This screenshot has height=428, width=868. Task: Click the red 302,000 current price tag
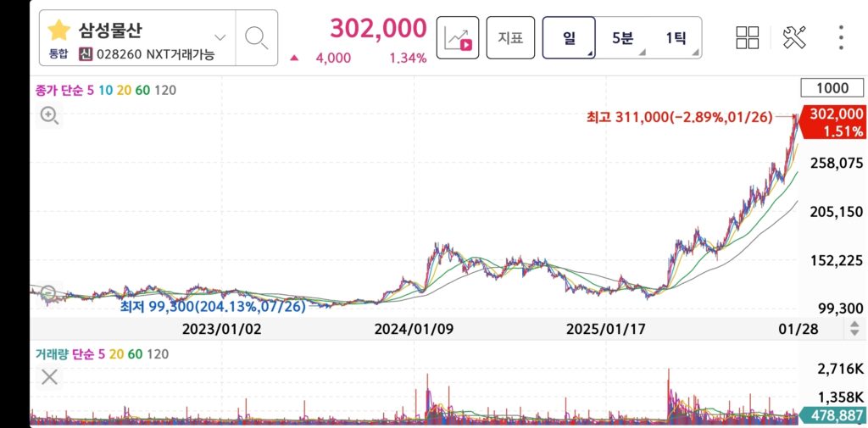coord(836,122)
